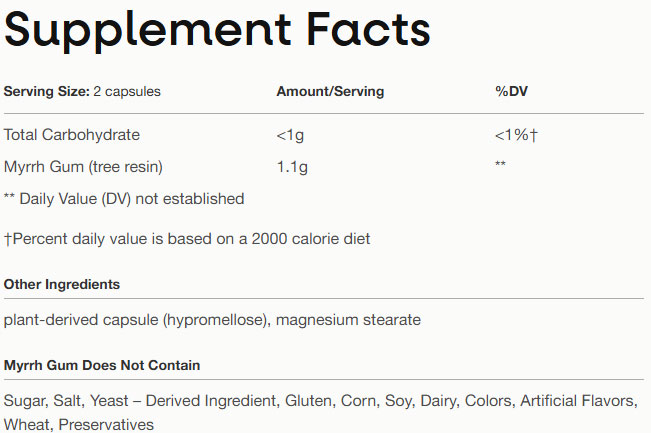Image resolution: width=651 pixels, height=433 pixels.
Task: Click the 'Myrrh Gum Does Not Contain' heading
Action: (x=102, y=365)
